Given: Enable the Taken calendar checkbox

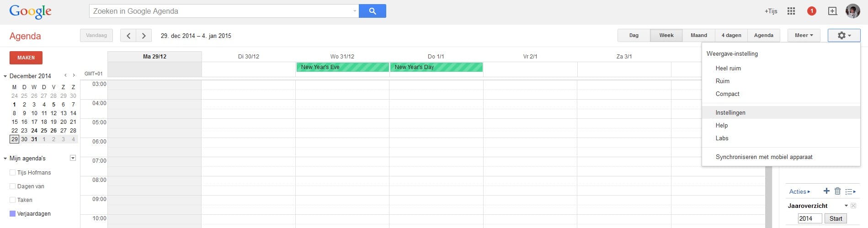Looking at the screenshot, I should 13,200.
